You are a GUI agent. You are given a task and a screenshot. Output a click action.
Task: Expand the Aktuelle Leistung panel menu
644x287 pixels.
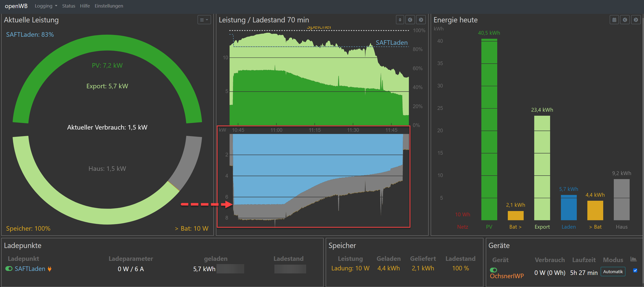click(x=204, y=20)
